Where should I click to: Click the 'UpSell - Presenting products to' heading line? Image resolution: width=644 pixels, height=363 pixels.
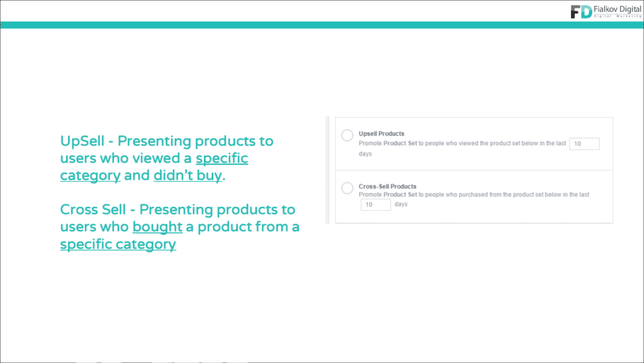[167, 141]
